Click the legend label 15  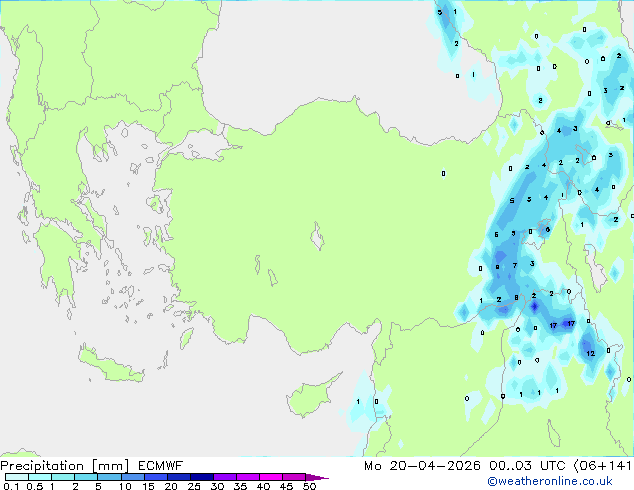pyautogui.click(x=148, y=486)
